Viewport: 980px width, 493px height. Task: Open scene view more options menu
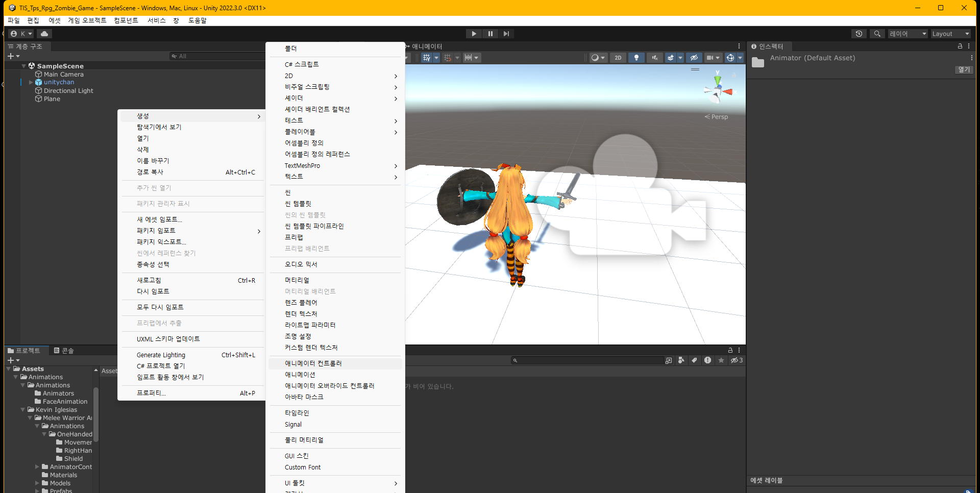739,46
